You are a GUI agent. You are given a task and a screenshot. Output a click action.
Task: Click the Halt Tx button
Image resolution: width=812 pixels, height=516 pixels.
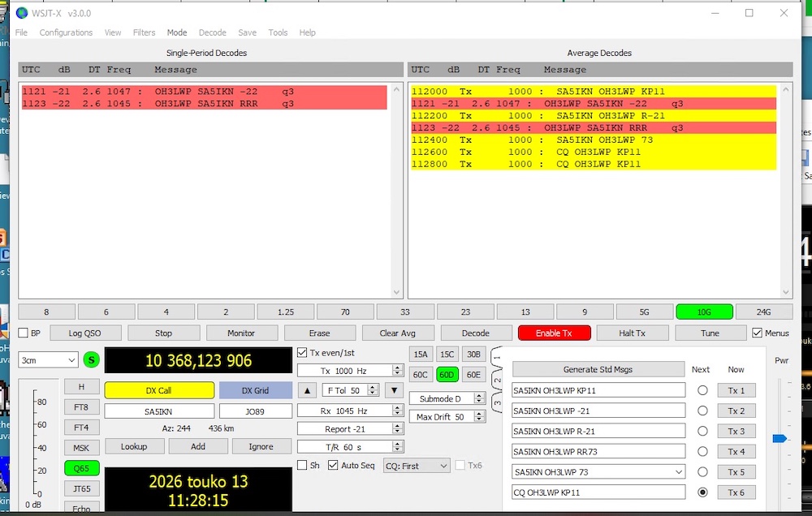pos(633,333)
